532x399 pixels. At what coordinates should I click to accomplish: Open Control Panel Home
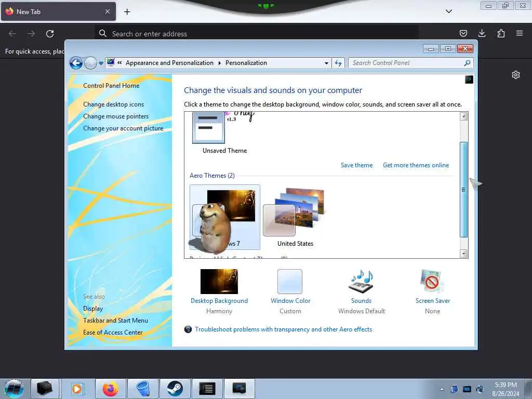coord(111,86)
